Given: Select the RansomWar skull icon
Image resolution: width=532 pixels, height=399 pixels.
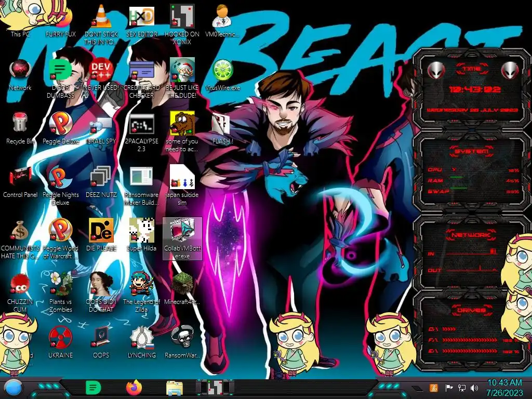Looking at the screenshot, I should click(182, 343).
